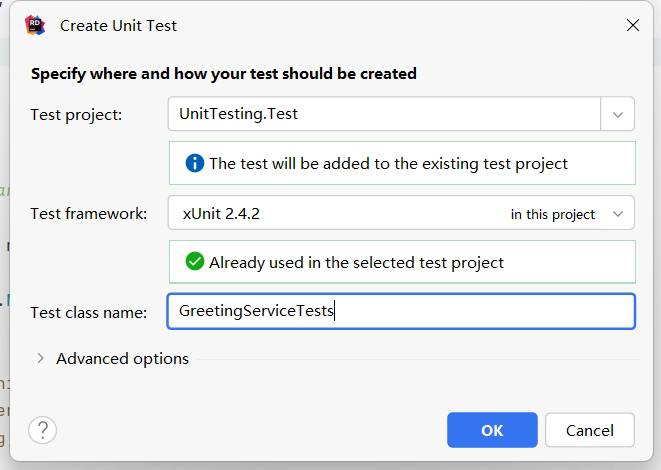Click the Create Unit Test title text
Viewport: 661px width, 470px height.
tap(118, 26)
